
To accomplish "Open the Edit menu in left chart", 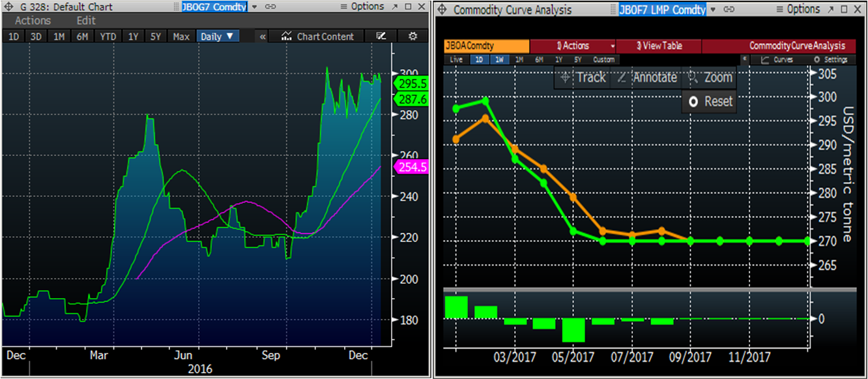I will pyautogui.click(x=86, y=21).
